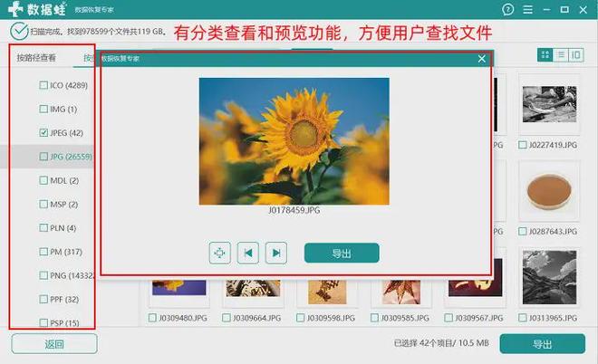Click the 数据蛙 logo icon
This screenshot has width=598, height=364.
15,8
